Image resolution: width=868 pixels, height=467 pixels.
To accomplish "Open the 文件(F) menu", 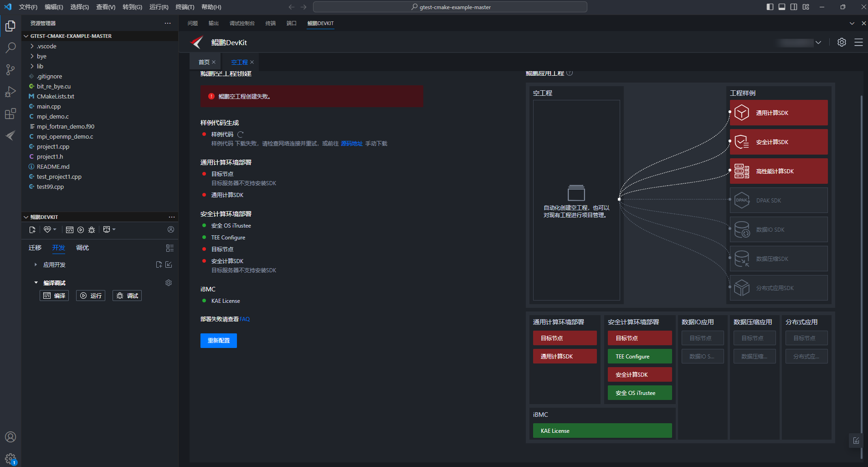I will pyautogui.click(x=28, y=7).
